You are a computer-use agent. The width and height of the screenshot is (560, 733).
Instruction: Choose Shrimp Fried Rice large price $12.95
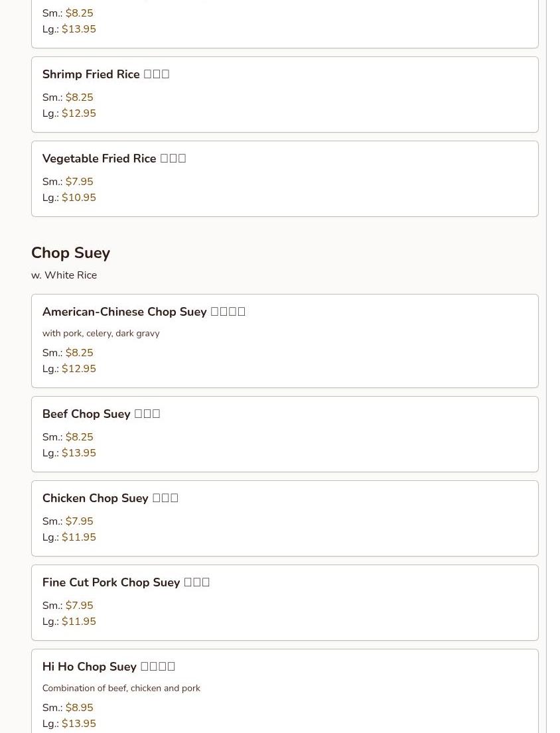tap(78, 113)
